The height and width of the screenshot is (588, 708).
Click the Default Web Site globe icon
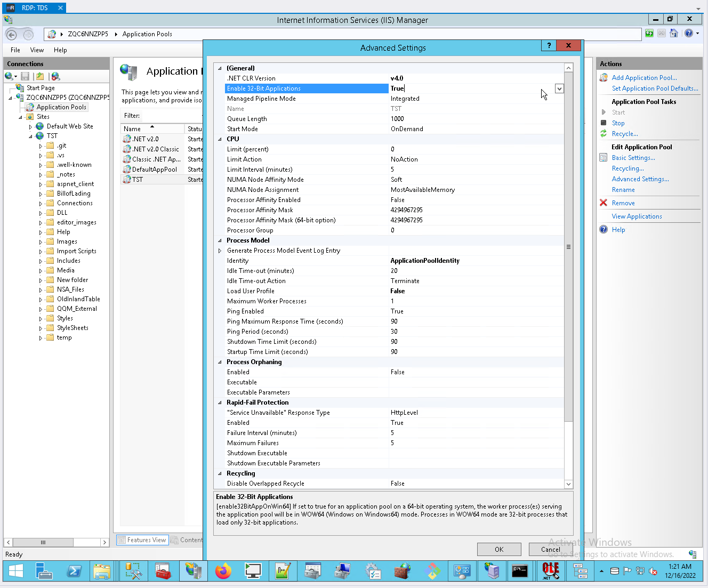(x=40, y=126)
